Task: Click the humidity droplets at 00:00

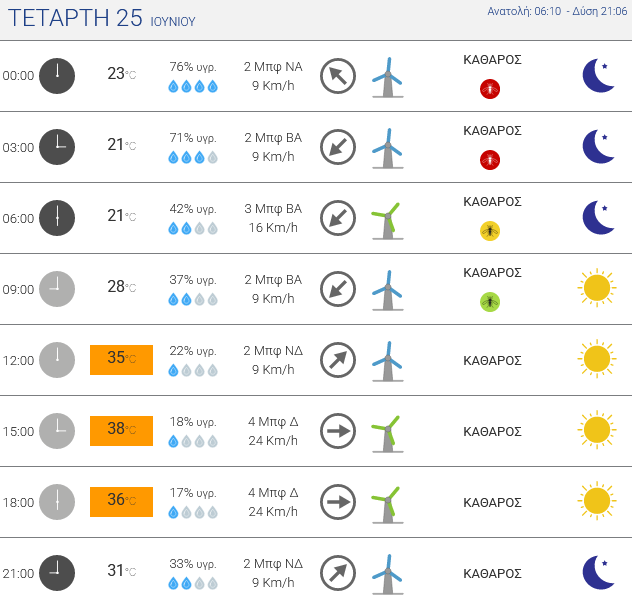Action: point(193,87)
